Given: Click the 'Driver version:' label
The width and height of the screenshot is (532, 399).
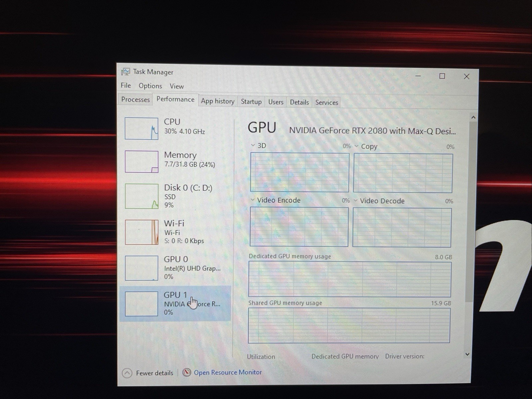Looking at the screenshot, I should [x=405, y=356].
